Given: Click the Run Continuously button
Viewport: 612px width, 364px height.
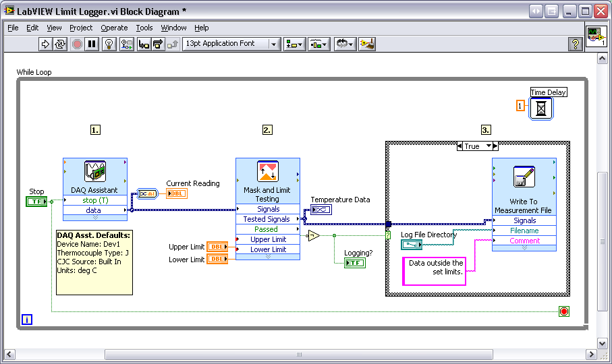Looking at the screenshot, I should pyautogui.click(x=60, y=44).
